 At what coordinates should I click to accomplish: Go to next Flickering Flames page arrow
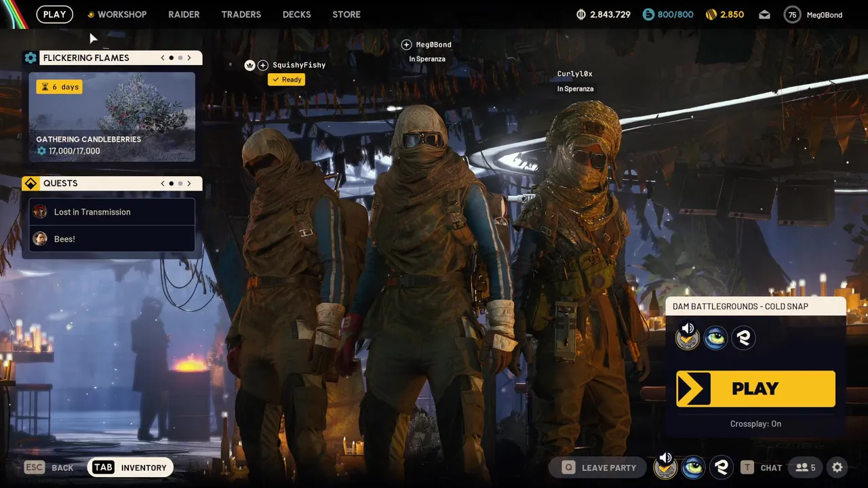(189, 58)
